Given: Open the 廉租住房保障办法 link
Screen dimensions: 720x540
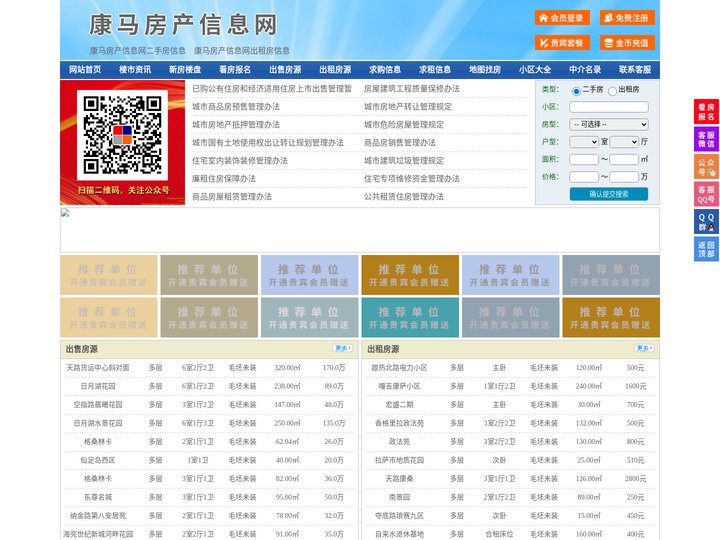Looking at the screenshot, I should click(224, 179).
